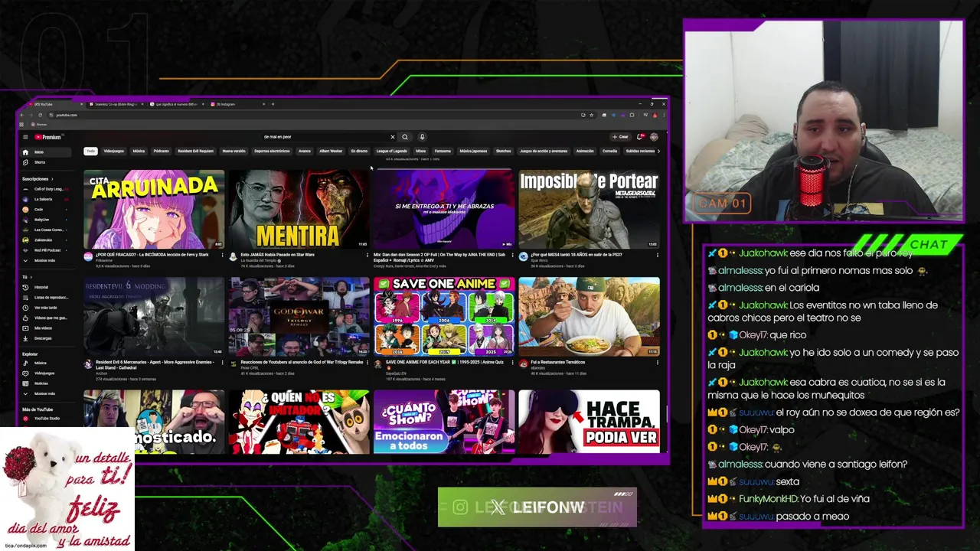This screenshot has width=980, height=551.
Task: Select the Videojuegos filter chip
Action: click(x=113, y=151)
